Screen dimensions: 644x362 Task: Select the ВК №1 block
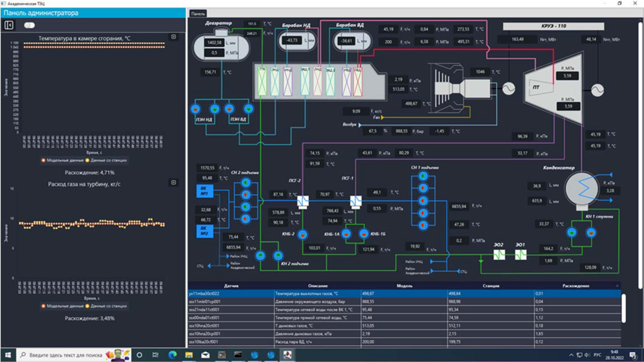pyautogui.click(x=205, y=191)
